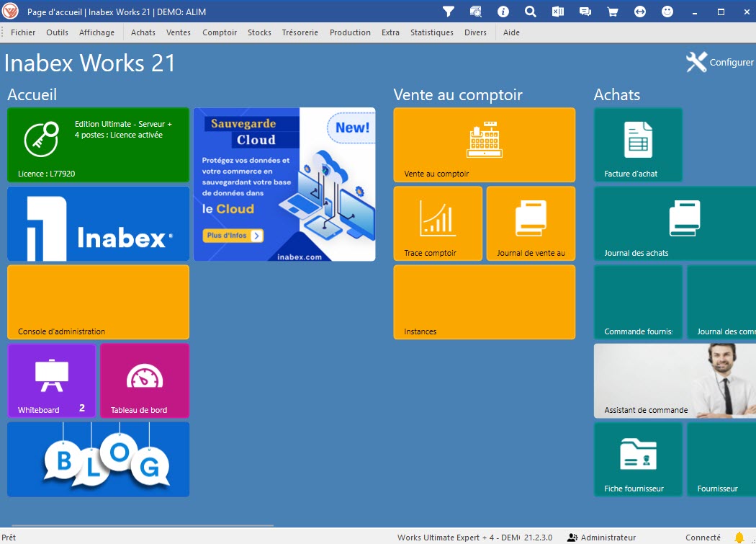This screenshot has height=544, width=756.
Task: Click the Sauvegarde Cloud banner
Action: [x=284, y=184]
